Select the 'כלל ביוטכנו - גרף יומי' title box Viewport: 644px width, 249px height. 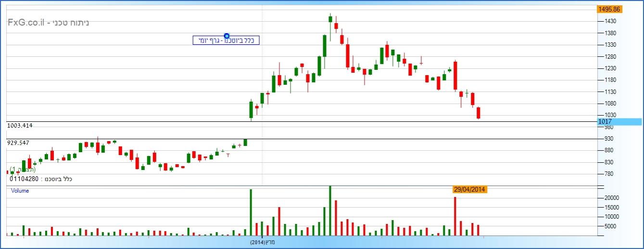(226, 41)
